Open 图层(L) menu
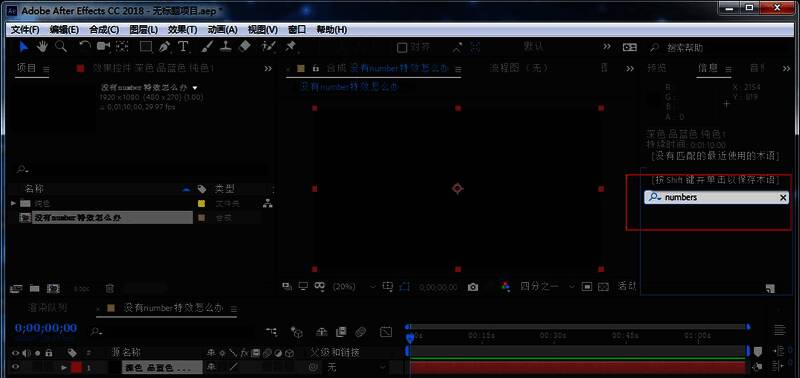This screenshot has width=800, height=378. coord(144,30)
